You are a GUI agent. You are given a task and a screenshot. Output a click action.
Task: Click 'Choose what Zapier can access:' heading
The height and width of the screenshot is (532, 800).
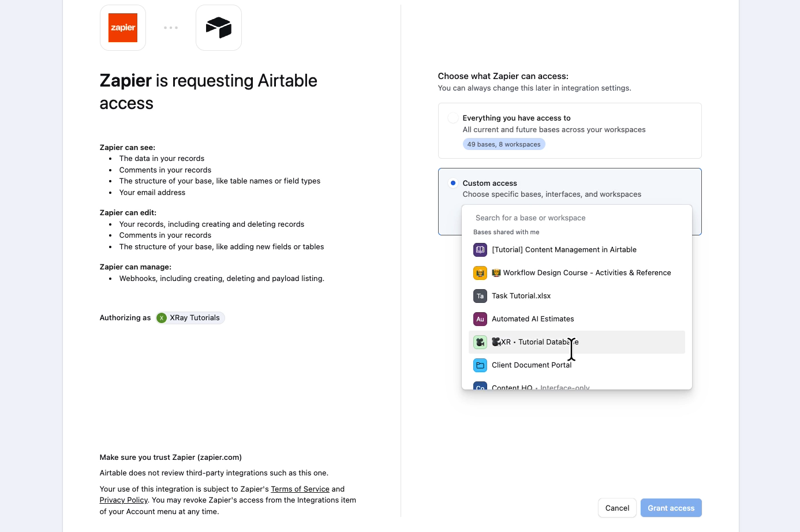click(x=503, y=76)
